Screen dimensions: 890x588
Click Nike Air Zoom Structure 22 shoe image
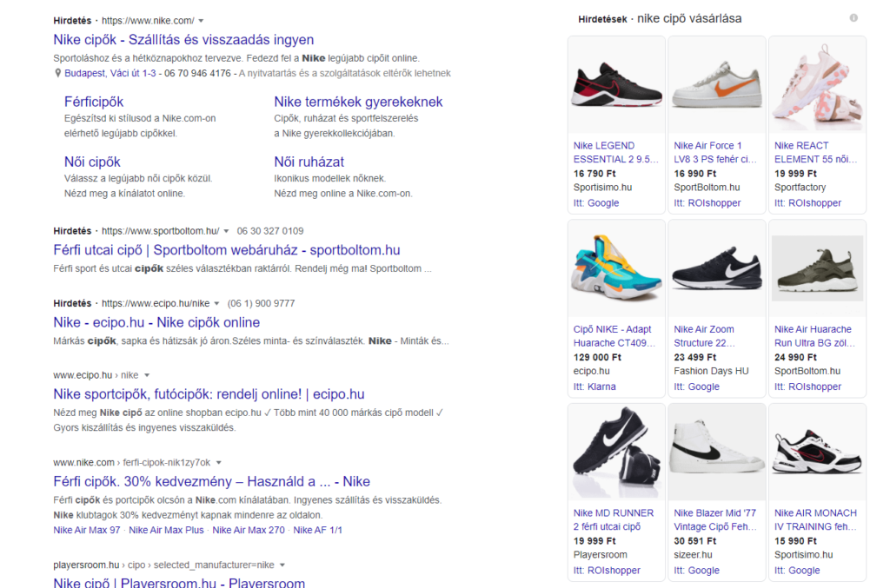pyautogui.click(x=717, y=268)
